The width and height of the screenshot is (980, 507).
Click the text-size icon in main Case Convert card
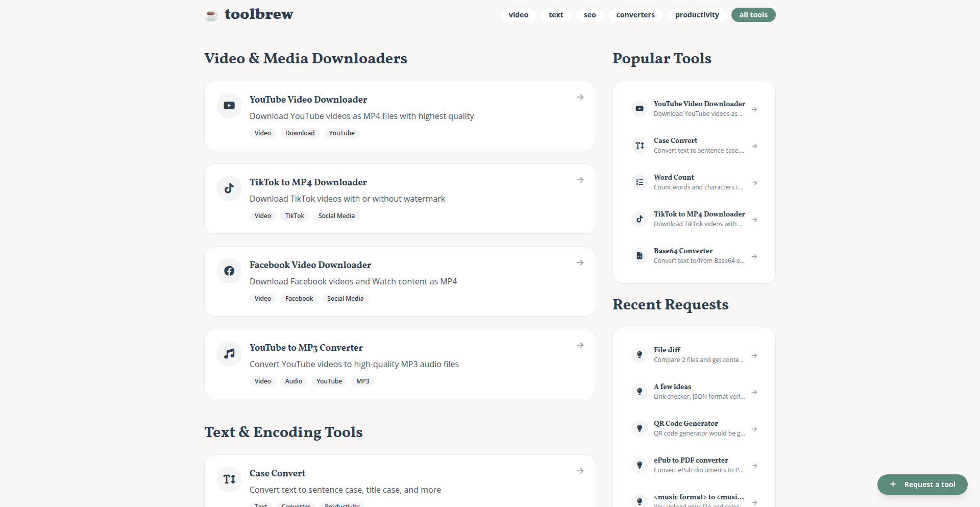pos(229,479)
